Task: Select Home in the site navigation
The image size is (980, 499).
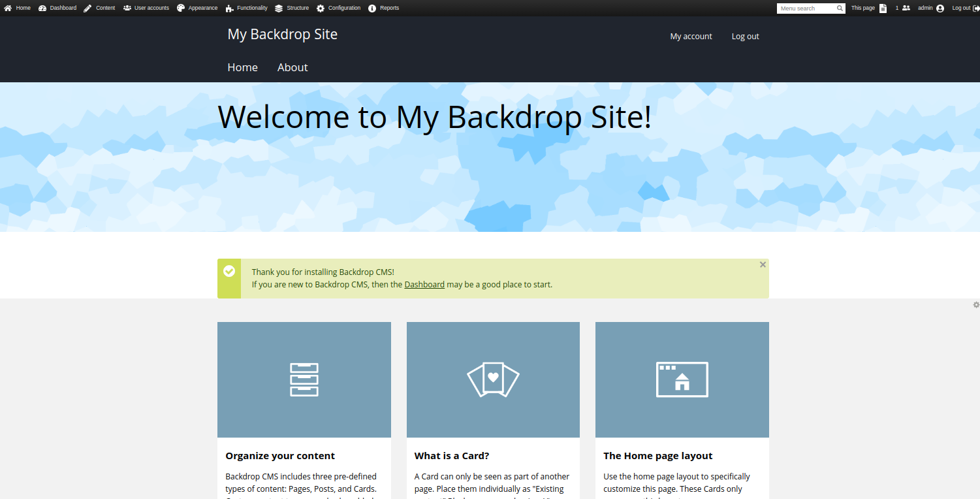Action: tap(242, 67)
